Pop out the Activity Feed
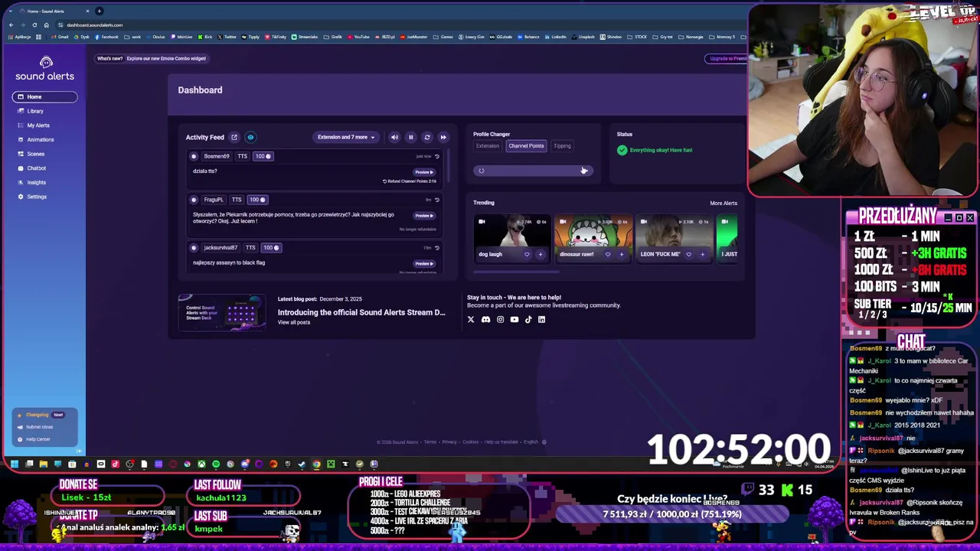Viewport: 980px width, 551px height. 234,137
